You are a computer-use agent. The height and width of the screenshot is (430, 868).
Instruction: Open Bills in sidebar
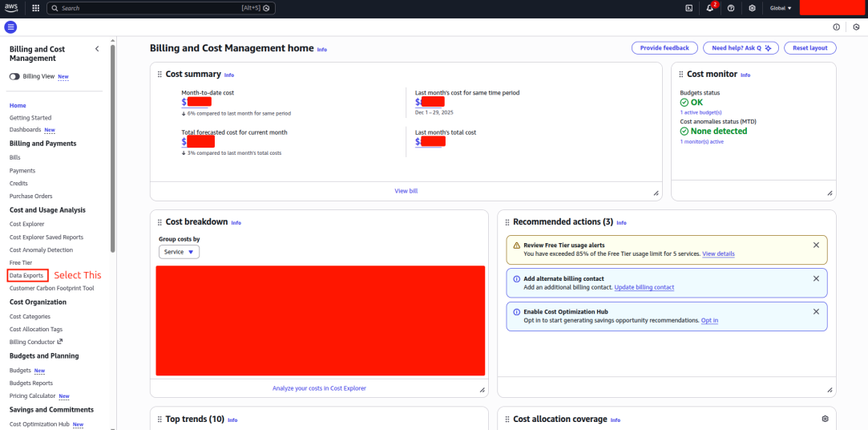15,157
